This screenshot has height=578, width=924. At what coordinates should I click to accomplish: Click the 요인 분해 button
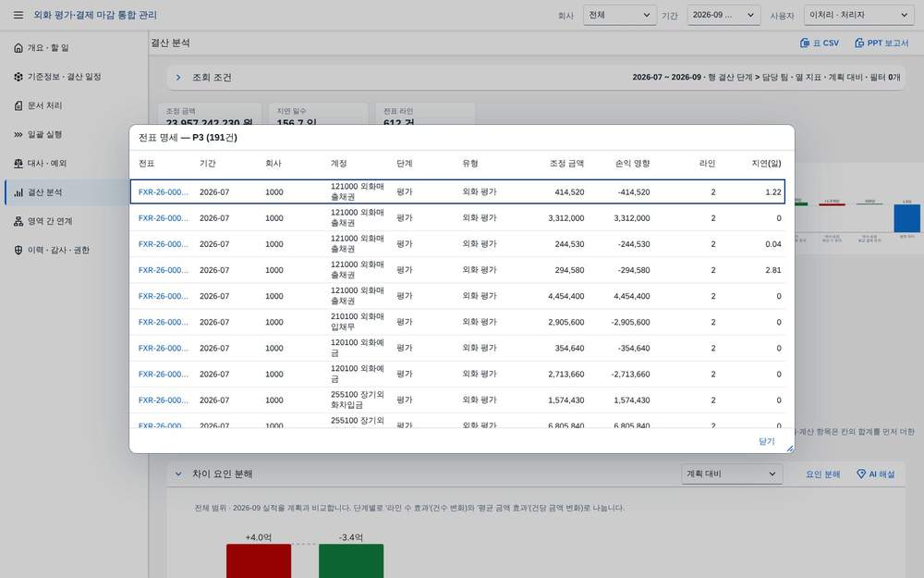tap(822, 474)
